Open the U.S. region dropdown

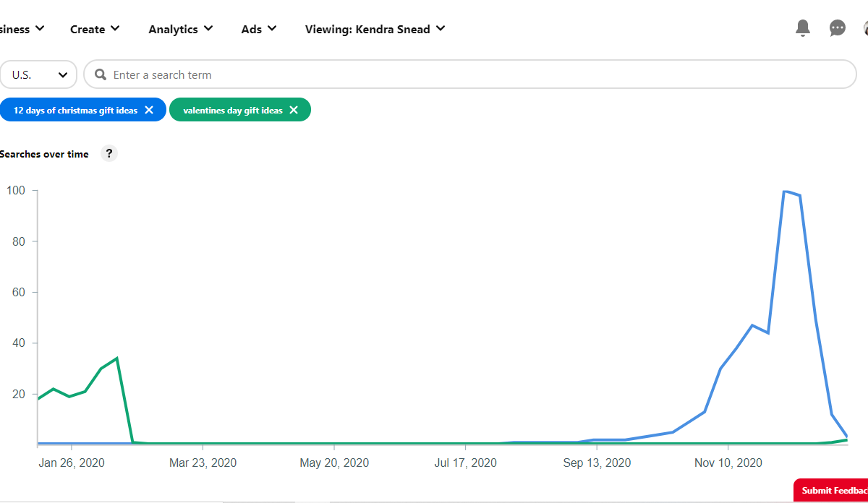(x=38, y=74)
